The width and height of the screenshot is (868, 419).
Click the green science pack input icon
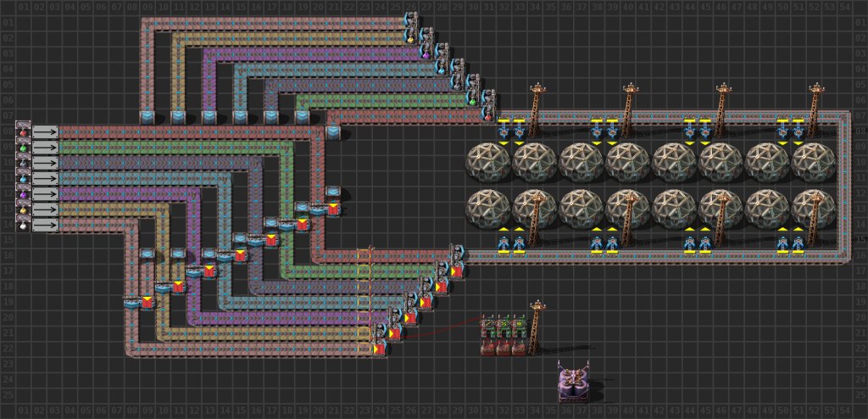click(23, 148)
